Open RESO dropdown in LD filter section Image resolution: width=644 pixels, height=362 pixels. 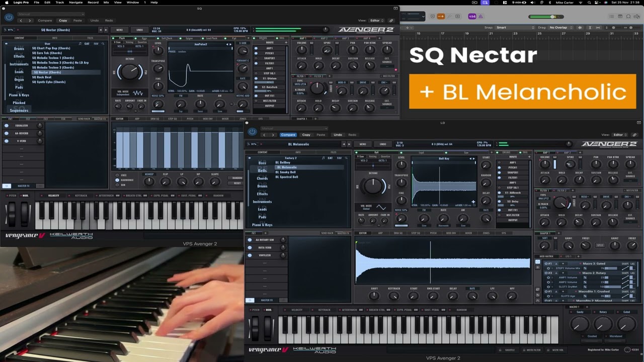[x=585, y=197]
